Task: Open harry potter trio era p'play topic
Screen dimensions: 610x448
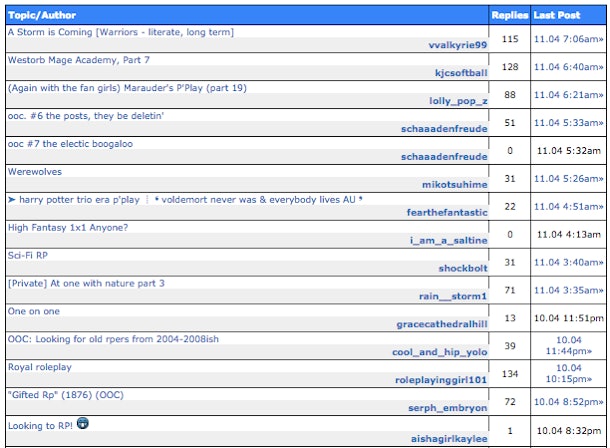Action: 185,200
